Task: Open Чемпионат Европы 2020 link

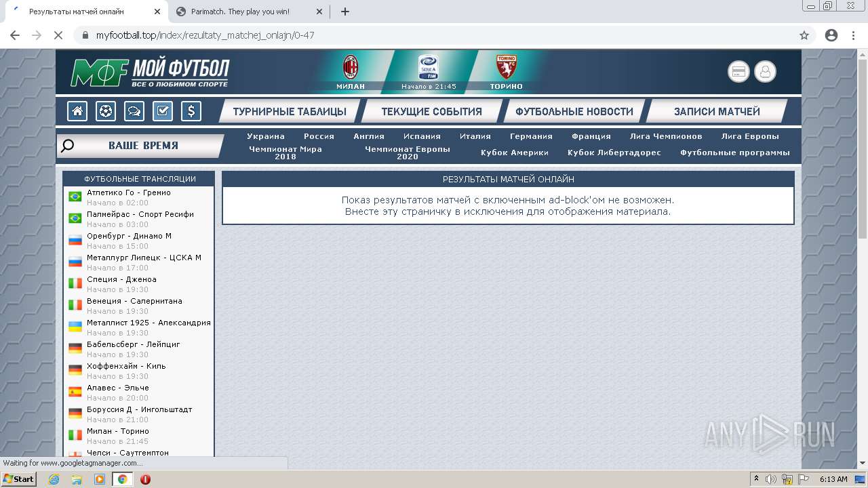Action: point(408,152)
